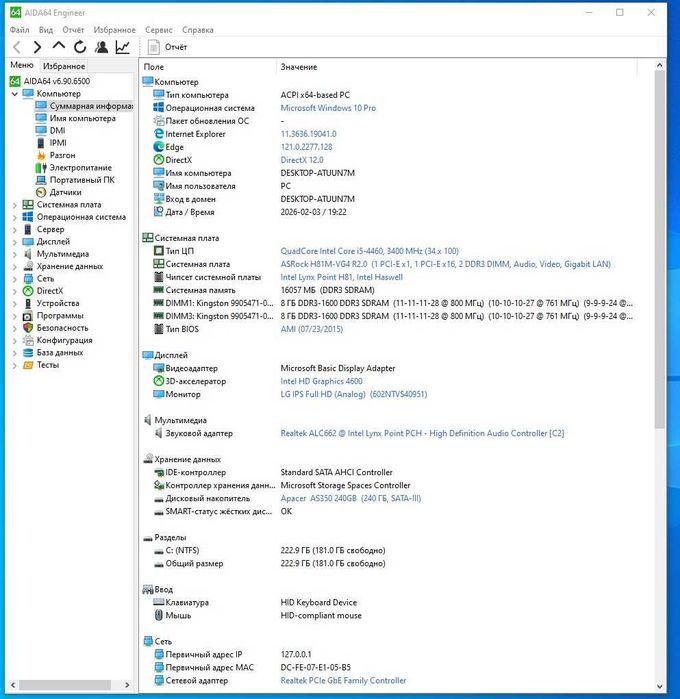Click the sidebar horizontal scrollbar left arrow
Image resolution: width=680 pixels, height=699 pixels.
point(13,685)
